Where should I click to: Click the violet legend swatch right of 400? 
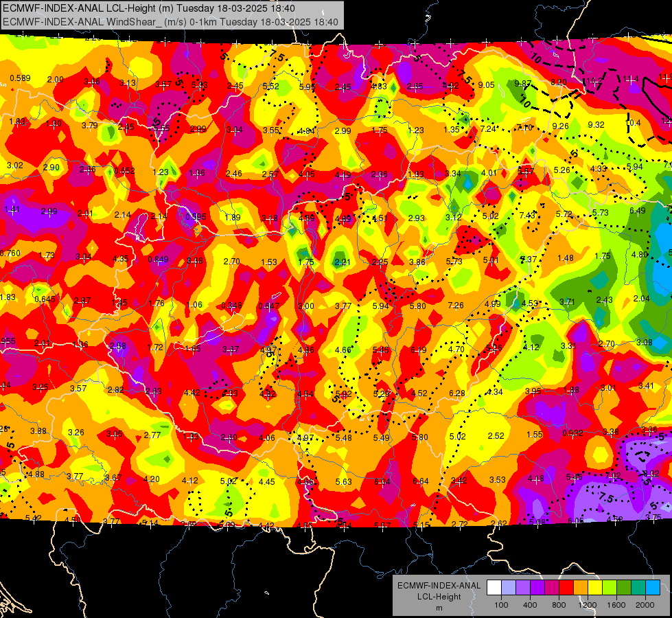click(537, 588)
